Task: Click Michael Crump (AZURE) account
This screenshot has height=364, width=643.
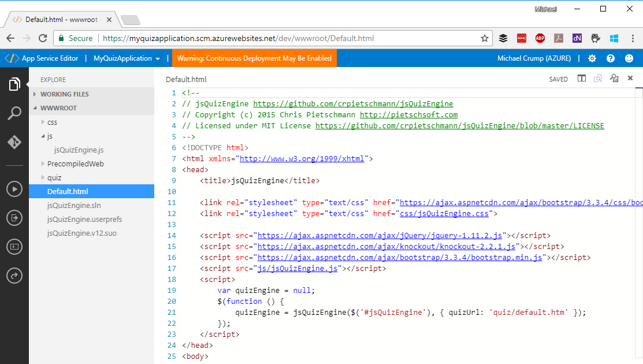Action: pos(534,58)
